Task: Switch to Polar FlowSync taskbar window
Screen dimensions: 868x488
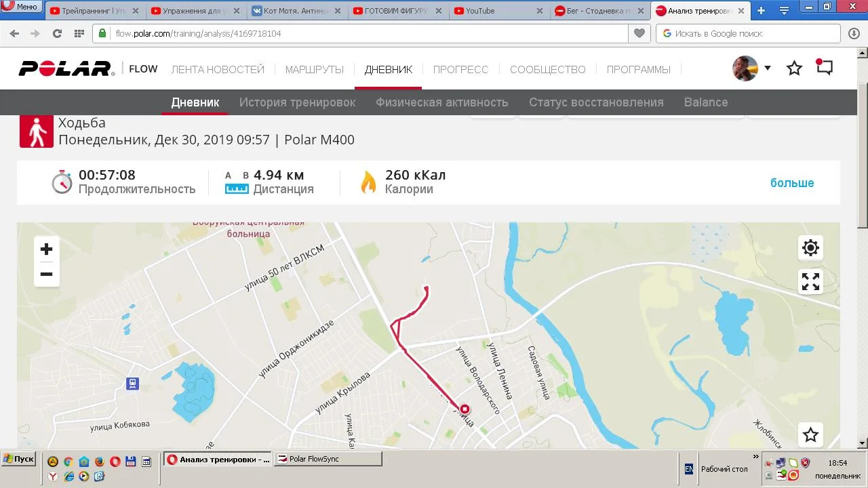Action: [x=328, y=459]
